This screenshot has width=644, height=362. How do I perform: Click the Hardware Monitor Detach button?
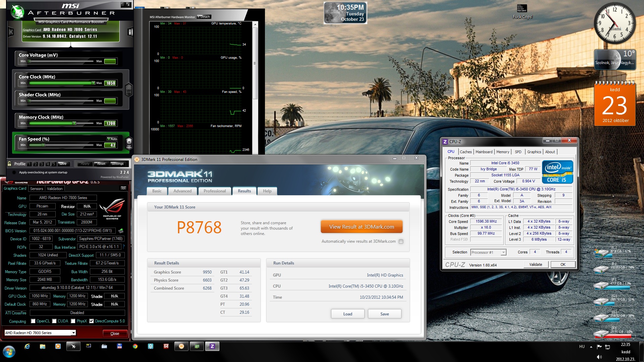(x=204, y=17)
